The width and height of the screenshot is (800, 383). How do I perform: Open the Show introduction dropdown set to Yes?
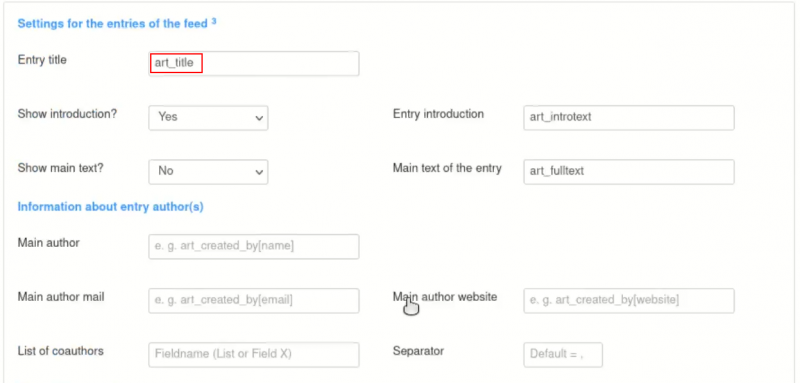point(208,117)
